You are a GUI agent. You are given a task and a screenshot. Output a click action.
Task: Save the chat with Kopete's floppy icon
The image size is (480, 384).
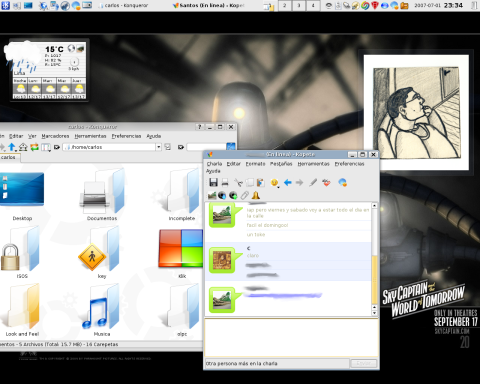[x=213, y=182]
